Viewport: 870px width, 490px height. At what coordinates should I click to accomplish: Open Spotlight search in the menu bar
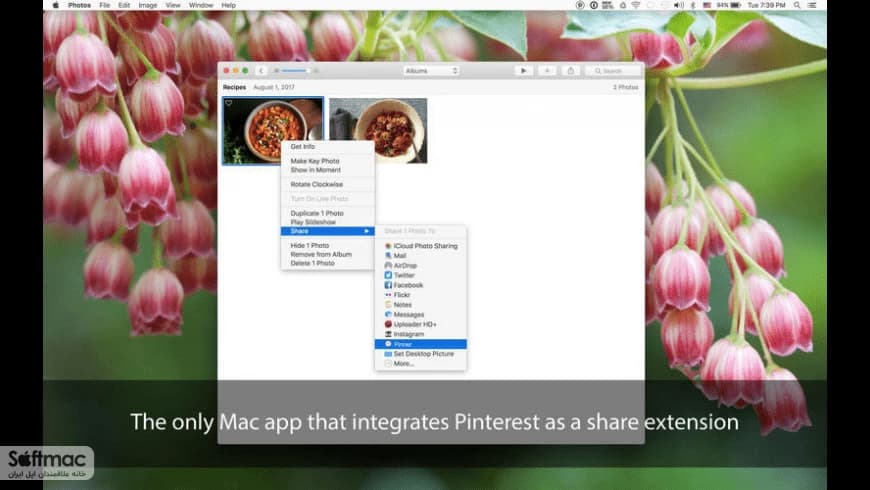tap(797, 5)
